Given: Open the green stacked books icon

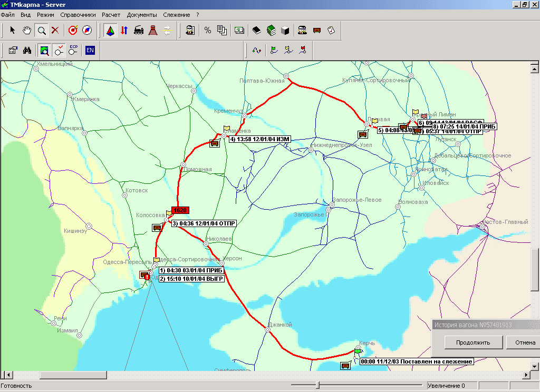Looking at the screenshot, I should tap(271, 31).
